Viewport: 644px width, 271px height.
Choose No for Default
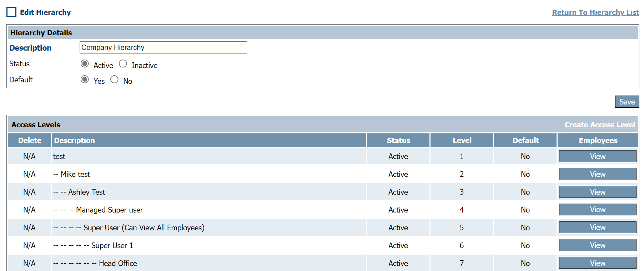(x=114, y=79)
